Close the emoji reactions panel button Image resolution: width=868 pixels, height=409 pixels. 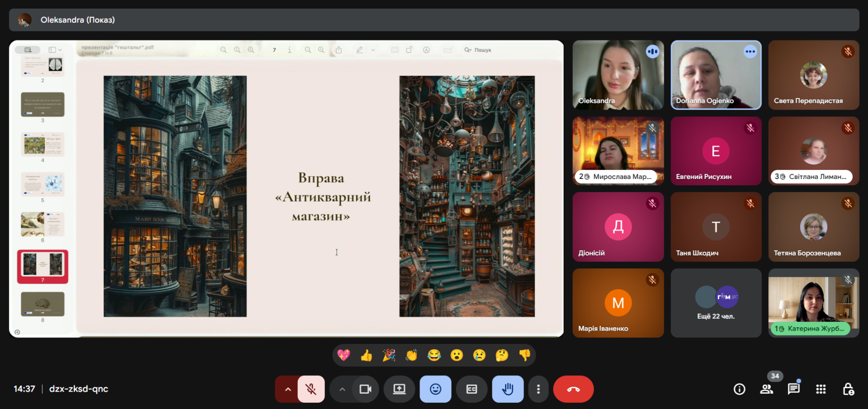coord(435,389)
